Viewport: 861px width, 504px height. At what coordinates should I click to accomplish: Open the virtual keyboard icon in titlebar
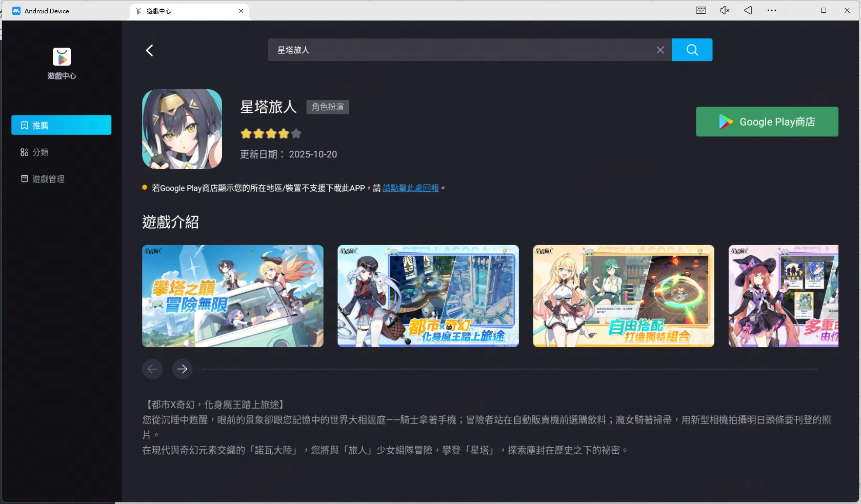tap(700, 10)
